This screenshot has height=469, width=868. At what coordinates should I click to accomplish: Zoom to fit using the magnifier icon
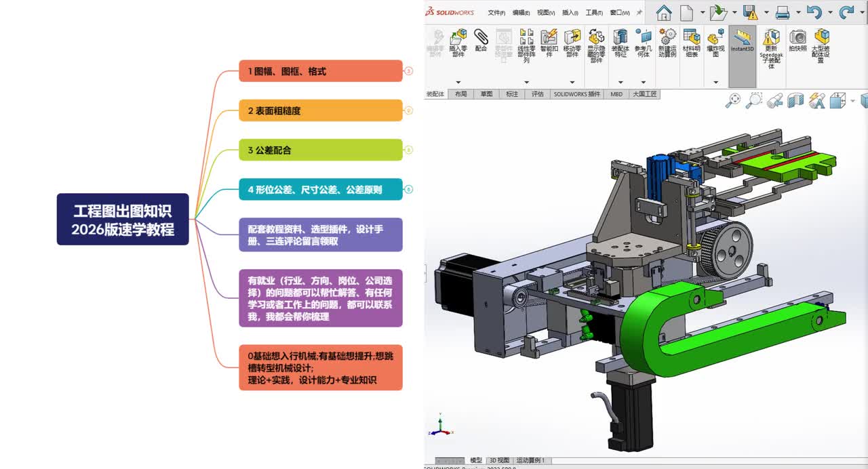pos(733,101)
